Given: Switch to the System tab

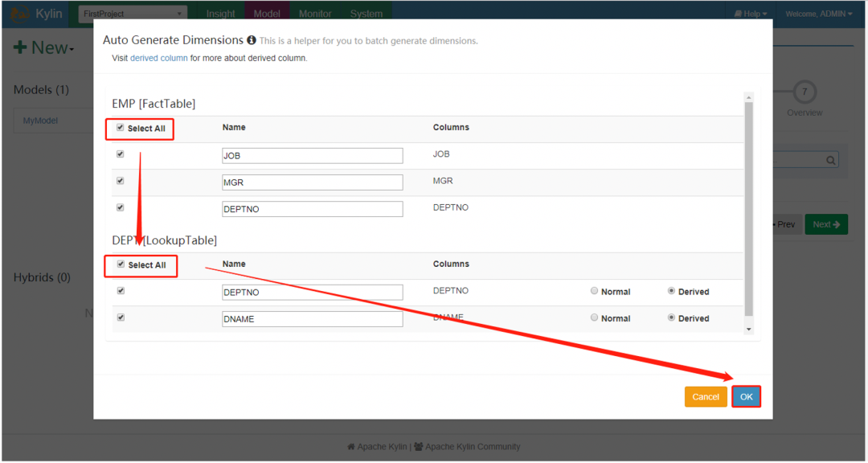Looking at the screenshot, I should point(366,14).
